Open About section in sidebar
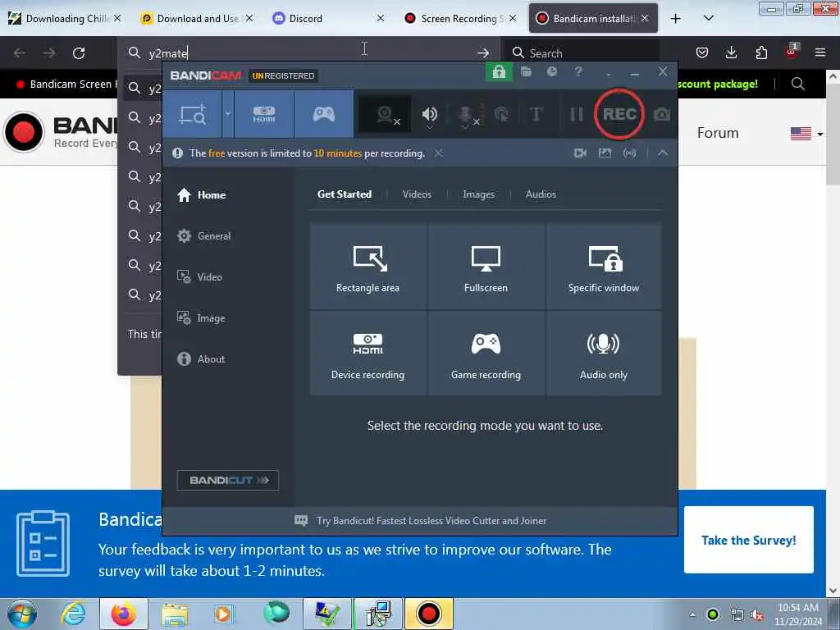This screenshot has height=630, width=840. tap(201, 359)
